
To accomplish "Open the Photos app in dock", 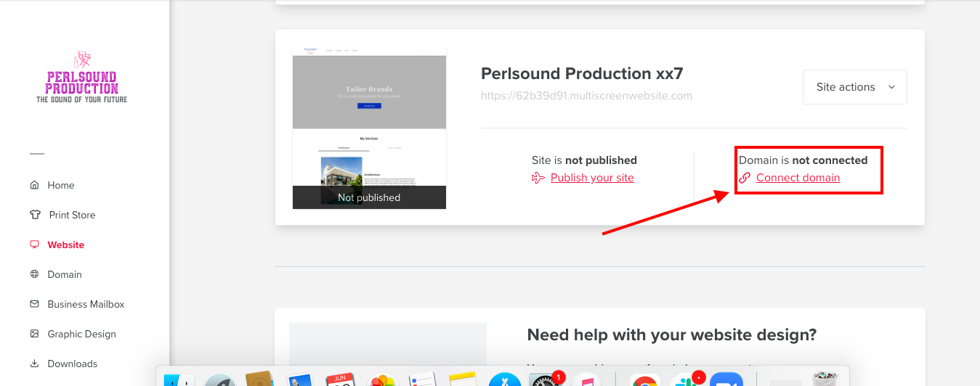I will click(381, 380).
